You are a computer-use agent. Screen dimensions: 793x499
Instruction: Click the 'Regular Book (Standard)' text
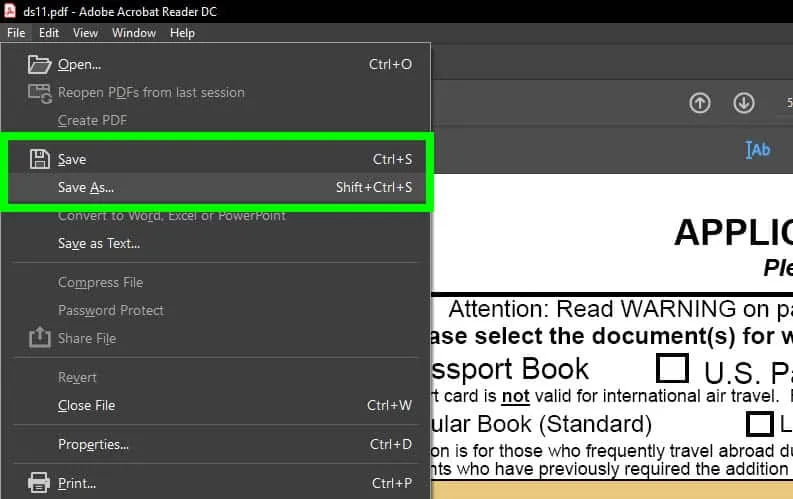(541, 424)
